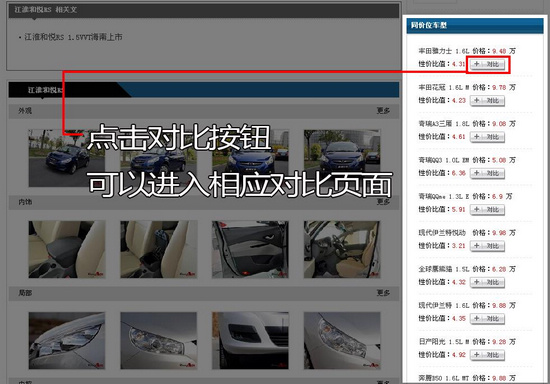This screenshot has height=384, width=550.
Task: Click car name 全球鹰熊猫 1.5L
Action: coord(443,269)
